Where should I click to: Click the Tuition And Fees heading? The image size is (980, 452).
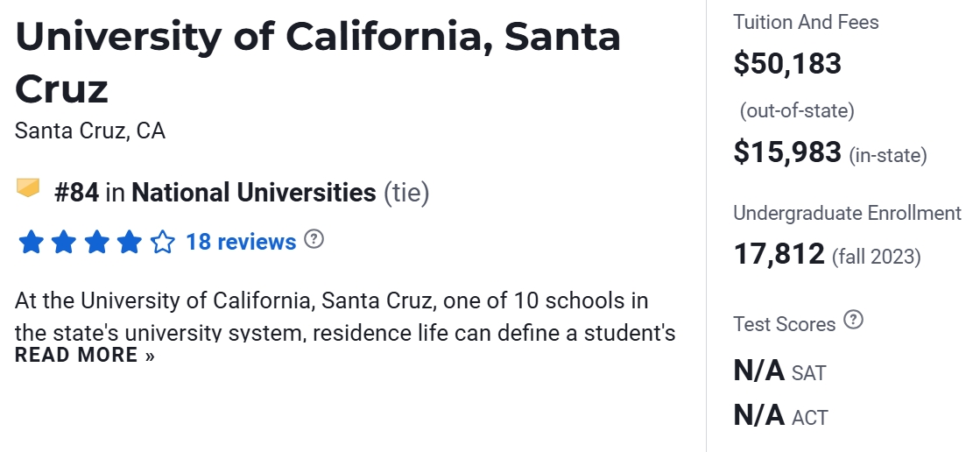tap(806, 22)
